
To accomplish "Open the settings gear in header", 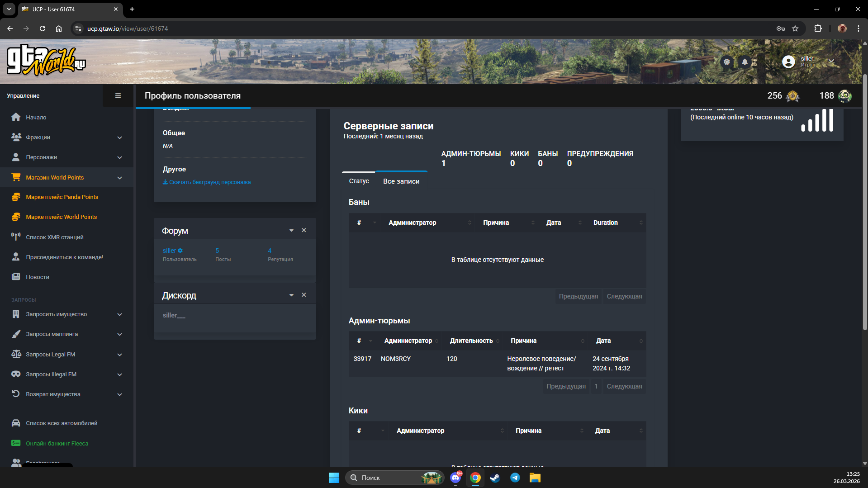I will tap(727, 62).
